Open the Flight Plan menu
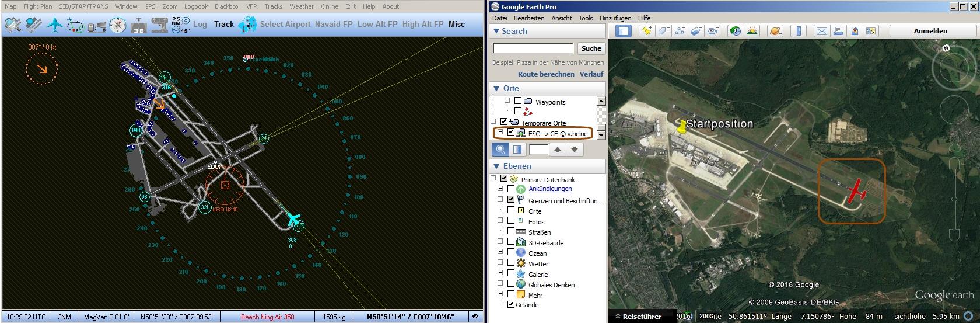This screenshot has height=323, width=980. [x=37, y=6]
